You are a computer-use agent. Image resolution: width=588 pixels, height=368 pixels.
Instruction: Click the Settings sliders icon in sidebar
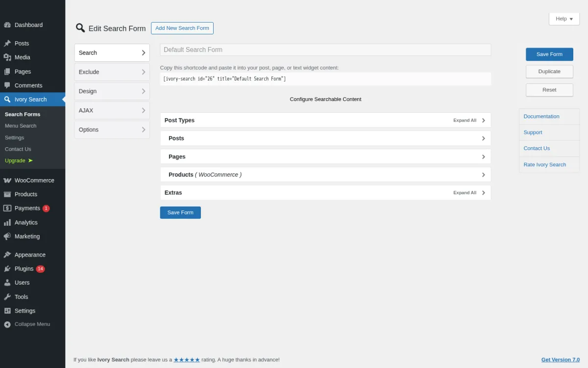click(7, 311)
